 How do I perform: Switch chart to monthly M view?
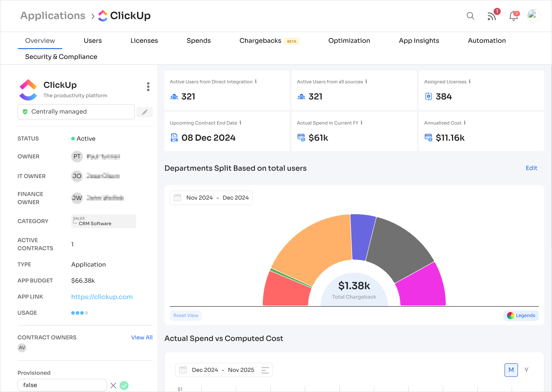(x=511, y=370)
